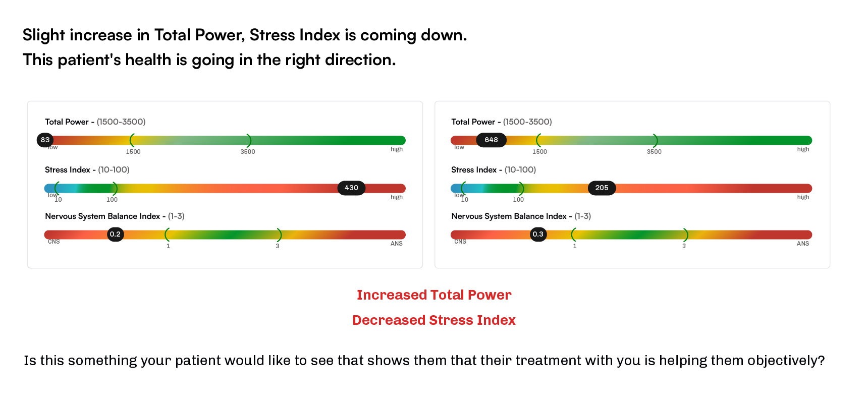Image resolution: width=868 pixels, height=404 pixels.
Task: Click the 'Slight increase in Total Power' headline
Action: [x=245, y=35]
